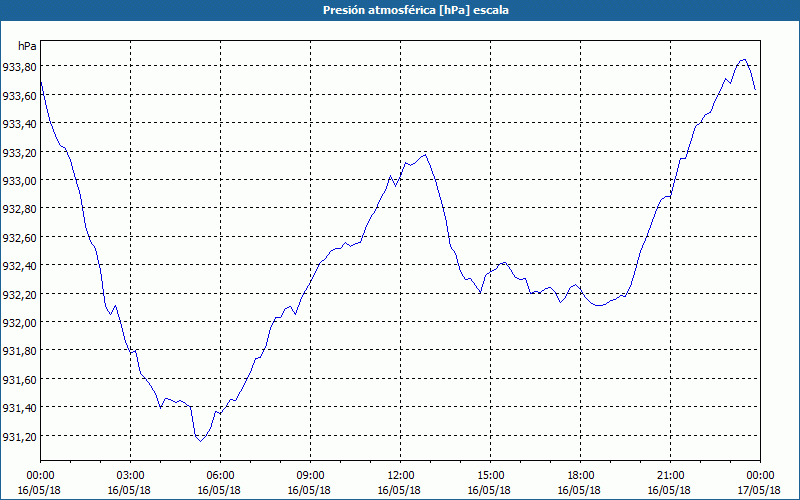Click the 933,40 y-axis value
Screen dimensions: 800x500
19,123
